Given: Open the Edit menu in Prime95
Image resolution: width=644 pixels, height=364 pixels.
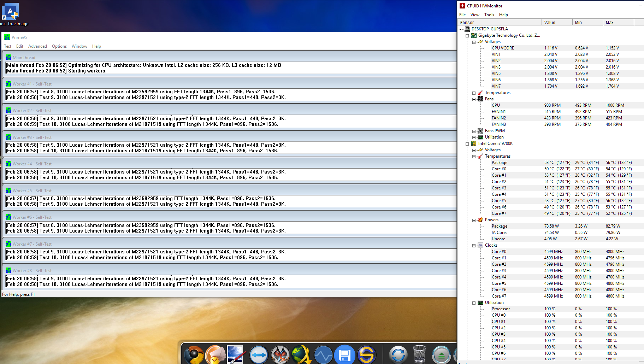Looking at the screenshot, I should coord(20,46).
